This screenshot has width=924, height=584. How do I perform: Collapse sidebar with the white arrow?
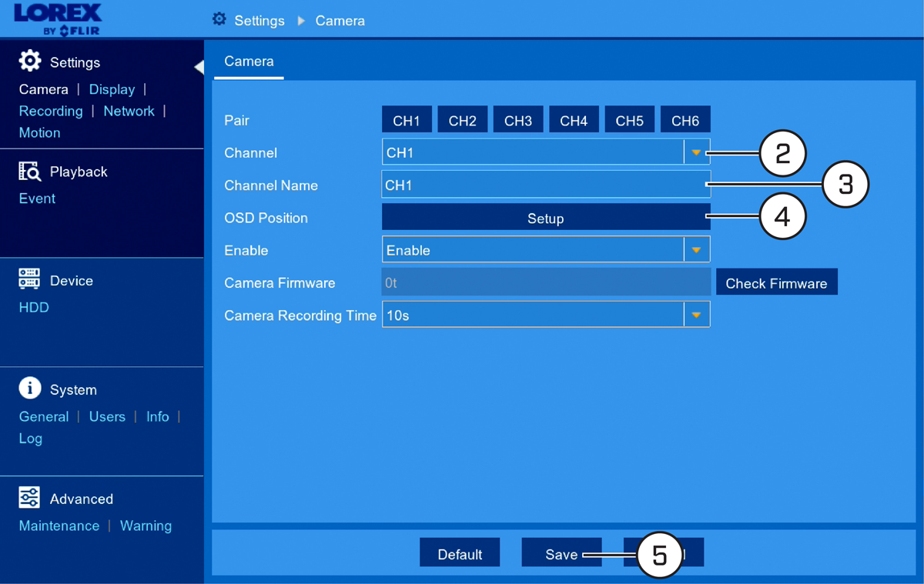tap(199, 67)
